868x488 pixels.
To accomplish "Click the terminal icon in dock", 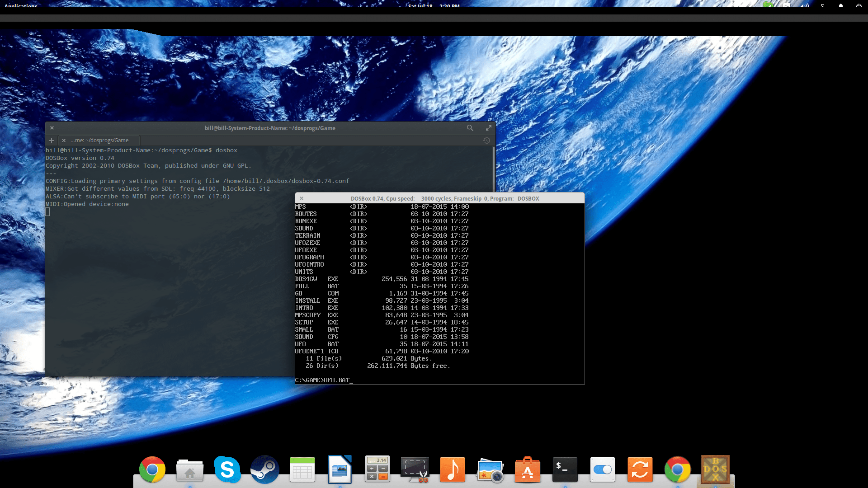I will (565, 469).
